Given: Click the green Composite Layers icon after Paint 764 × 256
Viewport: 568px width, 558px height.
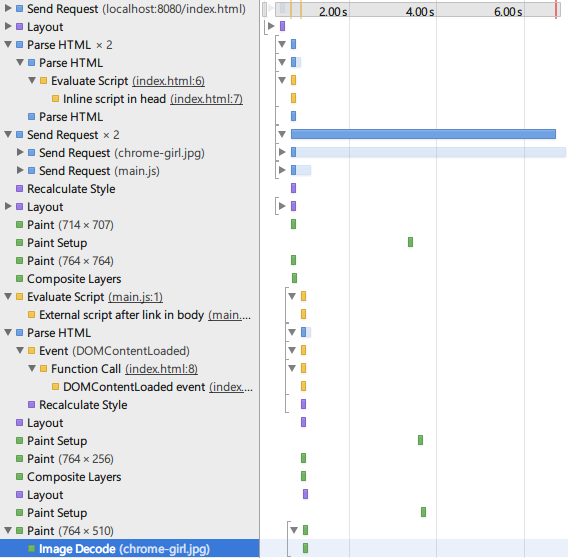Looking at the screenshot, I should (x=20, y=476).
